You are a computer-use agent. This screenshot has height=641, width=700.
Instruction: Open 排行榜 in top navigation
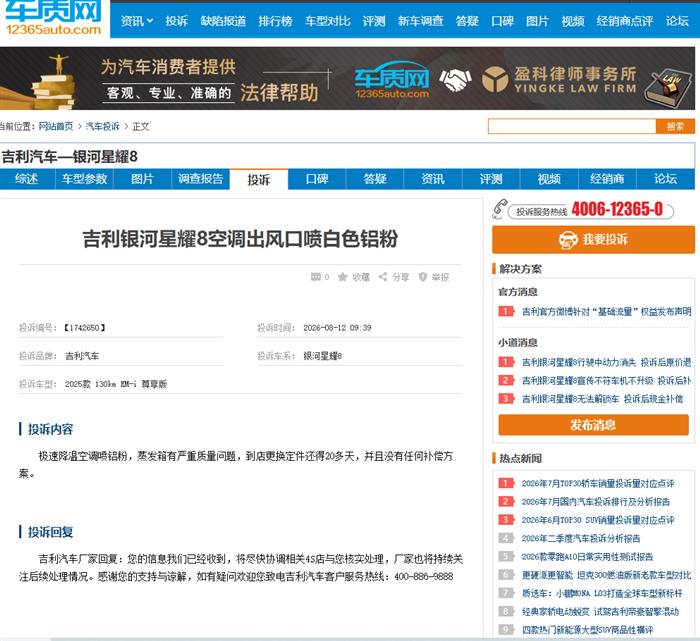point(275,21)
